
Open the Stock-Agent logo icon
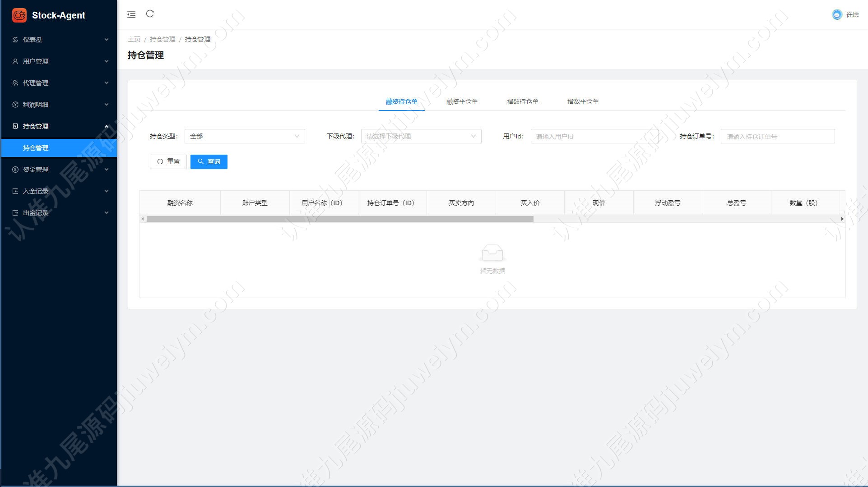pyautogui.click(x=19, y=15)
